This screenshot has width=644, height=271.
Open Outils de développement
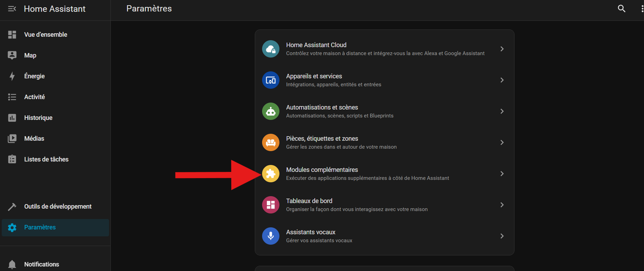[x=57, y=207]
